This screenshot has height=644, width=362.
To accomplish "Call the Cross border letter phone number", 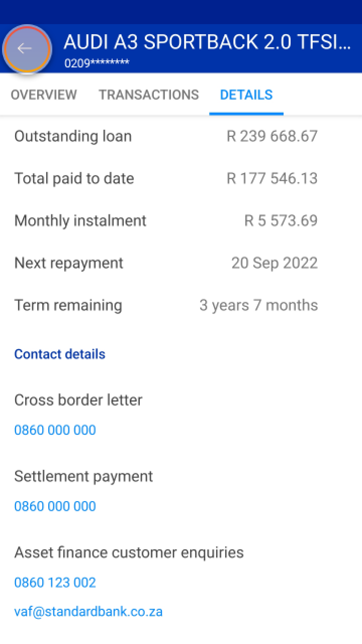I will coord(55,430).
